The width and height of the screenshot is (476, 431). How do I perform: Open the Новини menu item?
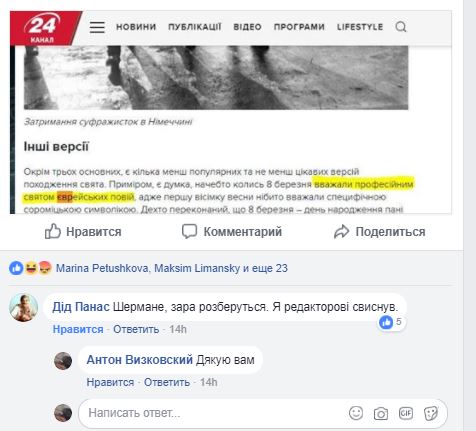(136, 27)
